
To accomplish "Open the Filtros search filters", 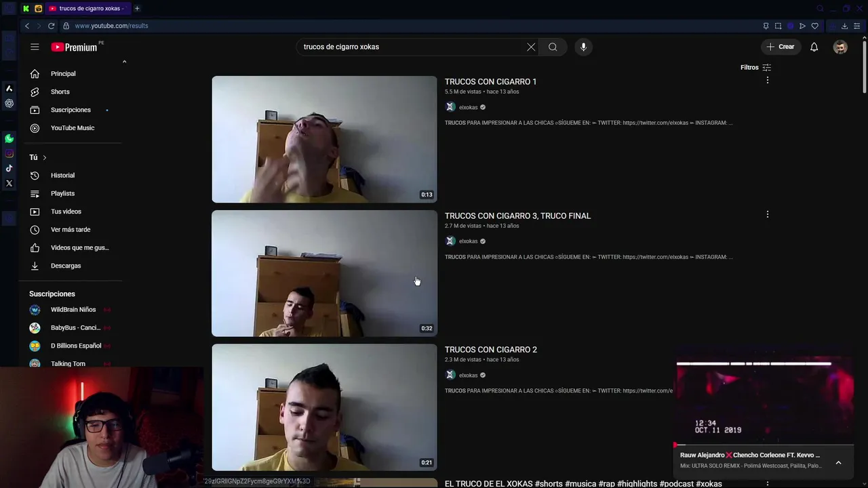I will coord(755,67).
